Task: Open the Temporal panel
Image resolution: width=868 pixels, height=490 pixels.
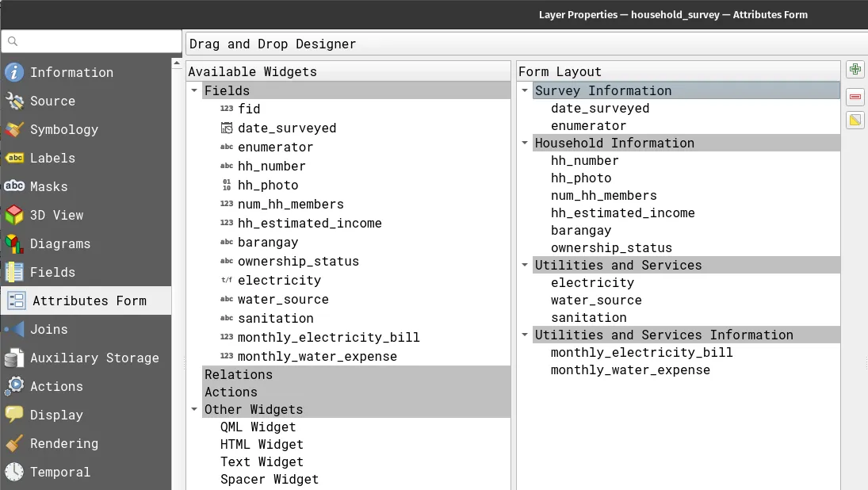Action: (x=59, y=472)
